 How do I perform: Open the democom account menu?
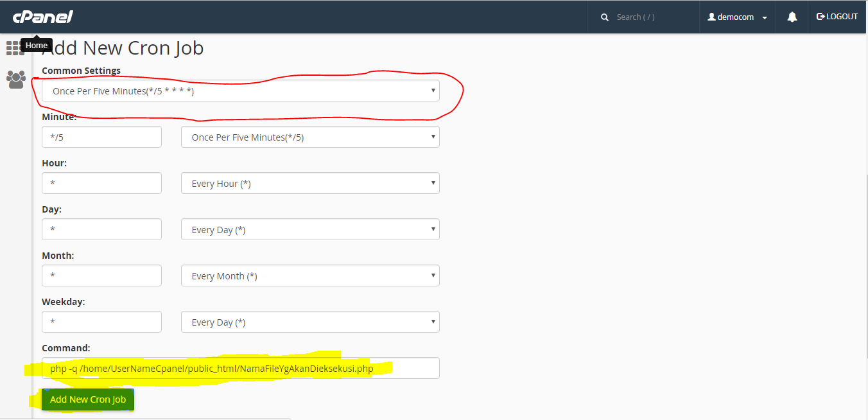pyautogui.click(x=737, y=17)
